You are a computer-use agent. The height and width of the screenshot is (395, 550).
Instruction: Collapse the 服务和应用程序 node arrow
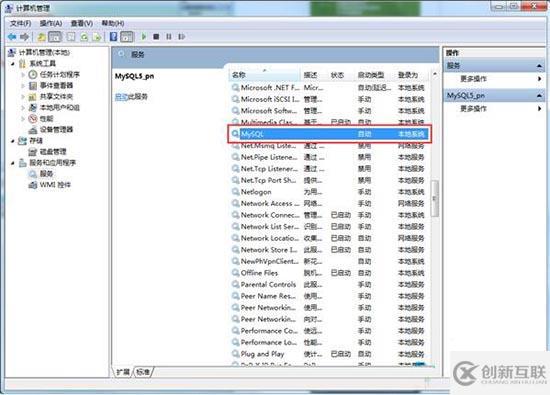tap(13, 163)
